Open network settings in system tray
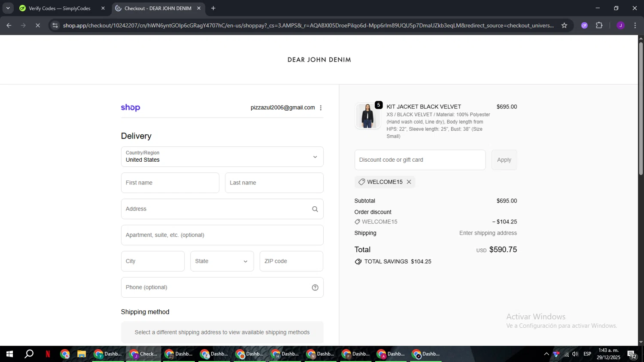644x362 pixels. (x=566, y=354)
